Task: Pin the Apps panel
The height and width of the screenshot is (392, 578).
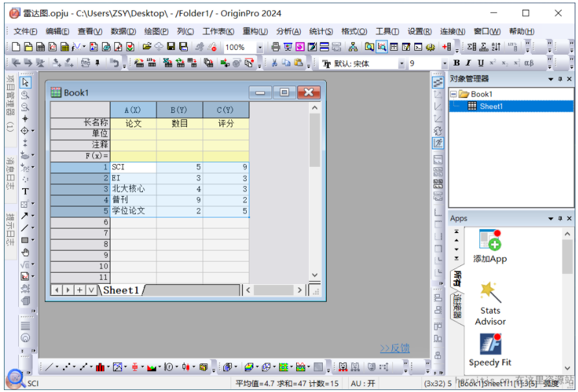Action: point(560,219)
